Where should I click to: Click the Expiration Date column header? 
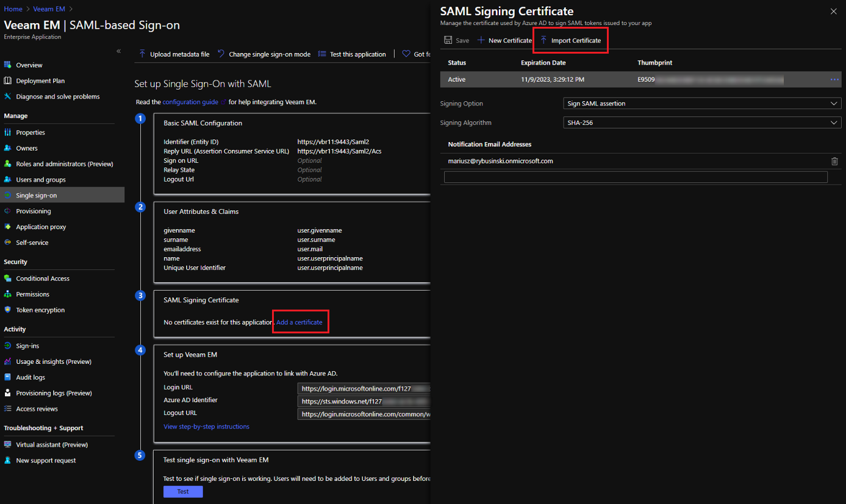[x=543, y=63]
